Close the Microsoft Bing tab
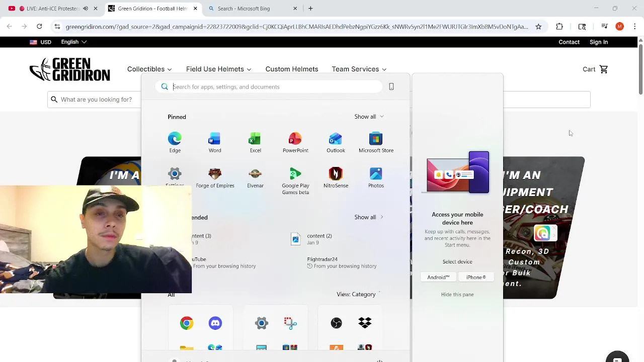 tap(295, 9)
